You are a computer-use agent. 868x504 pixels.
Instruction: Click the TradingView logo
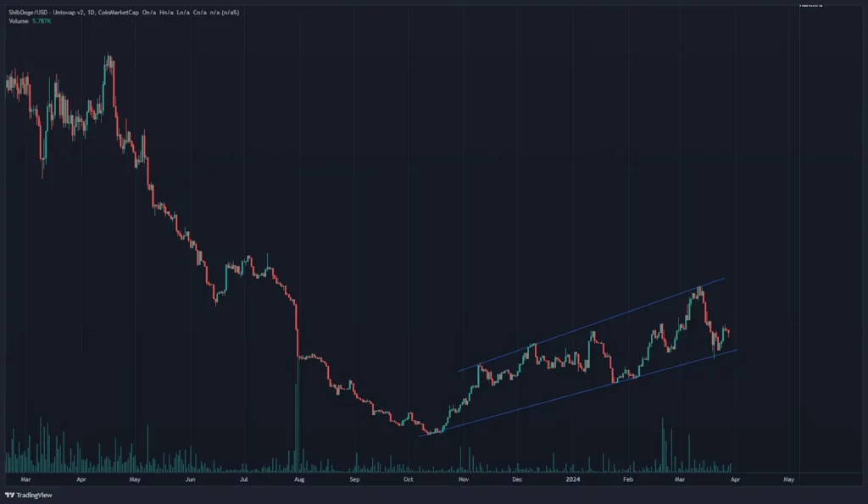click(x=29, y=496)
